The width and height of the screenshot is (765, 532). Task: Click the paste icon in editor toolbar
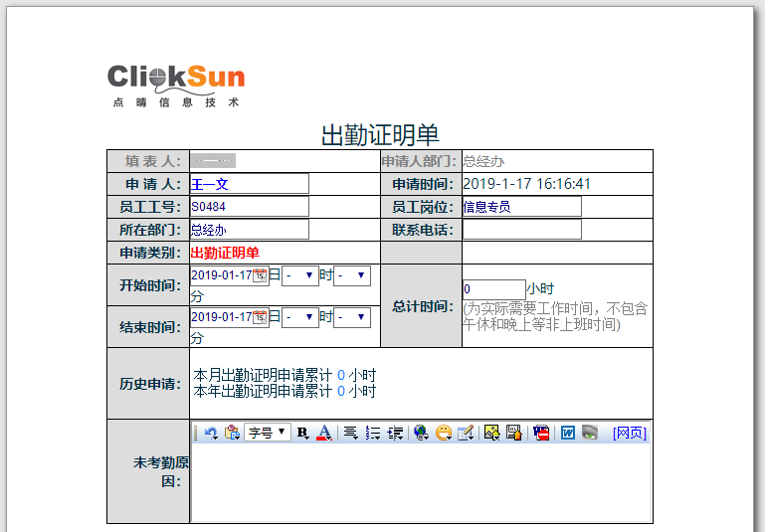(232, 433)
